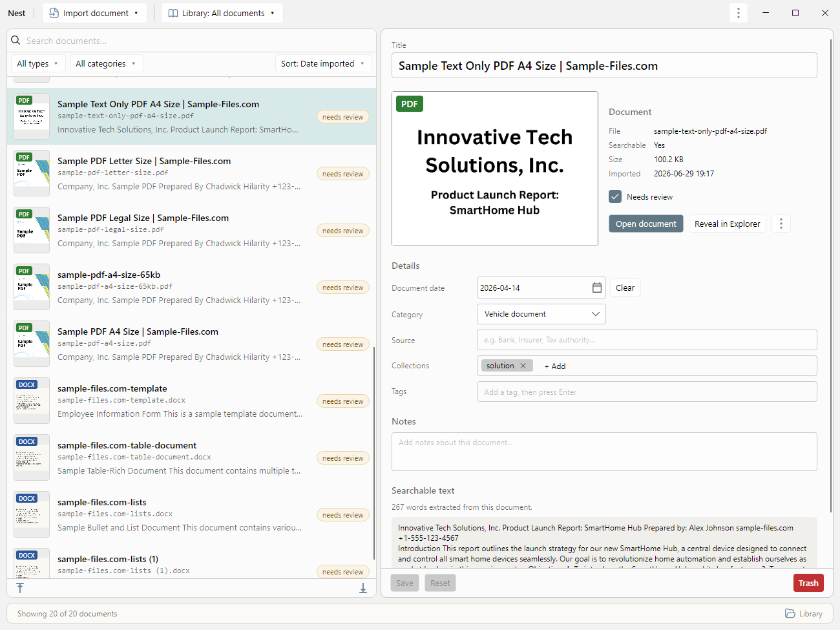Click the Import document page icon
Screen dimensions: 840x630
(54, 13)
